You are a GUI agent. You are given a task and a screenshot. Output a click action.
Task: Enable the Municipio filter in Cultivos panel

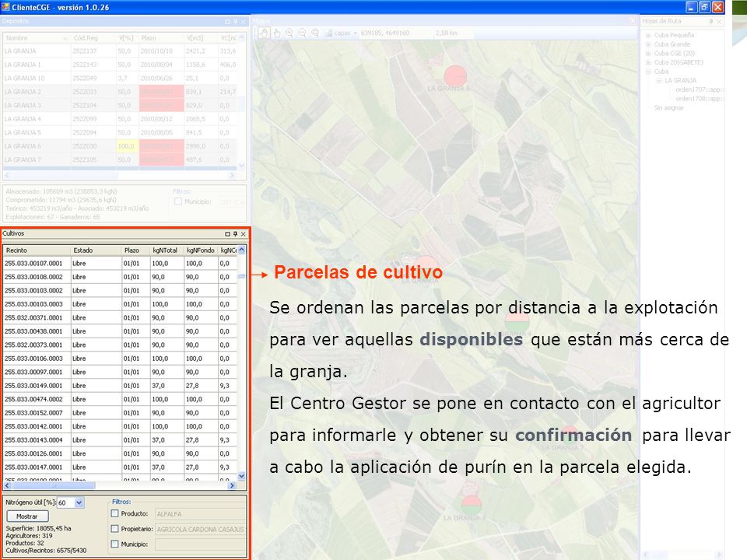tap(114, 544)
